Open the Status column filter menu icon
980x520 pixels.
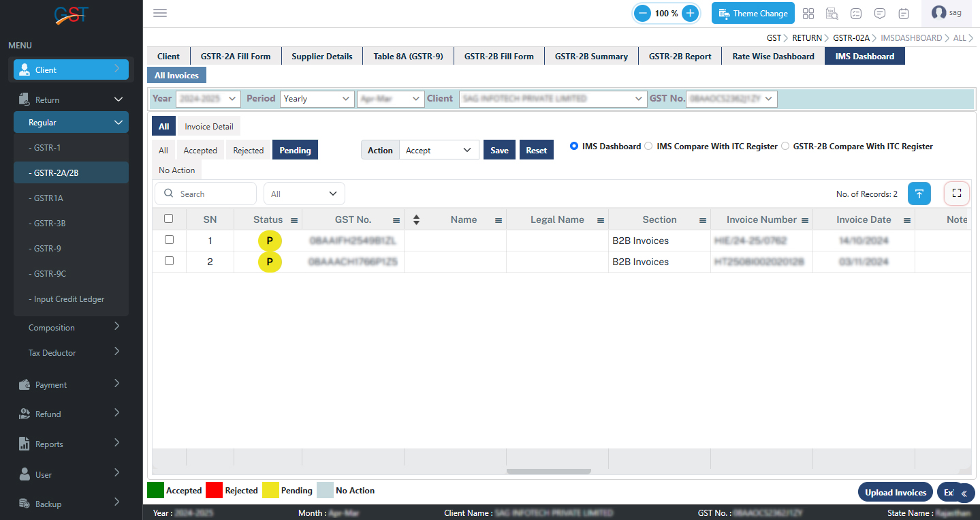[x=294, y=220]
